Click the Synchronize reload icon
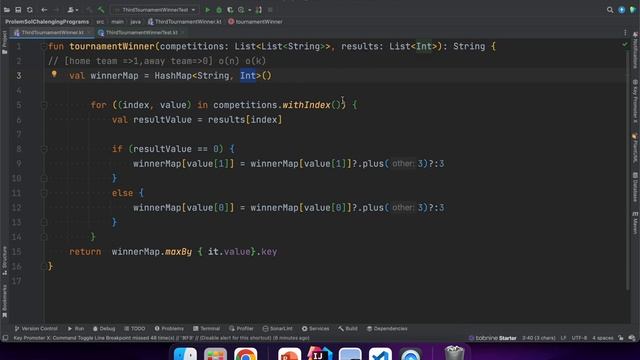The image size is (640, 360). tap(30, 10)
